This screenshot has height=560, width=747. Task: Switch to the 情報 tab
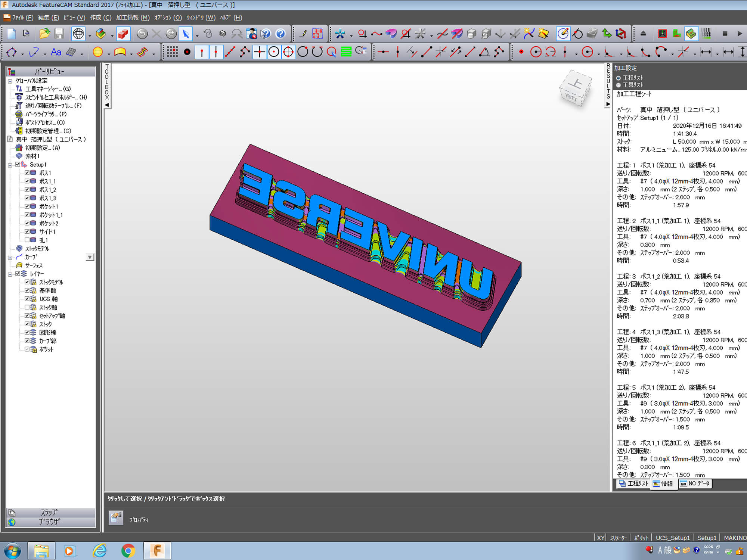click(663, 483)
